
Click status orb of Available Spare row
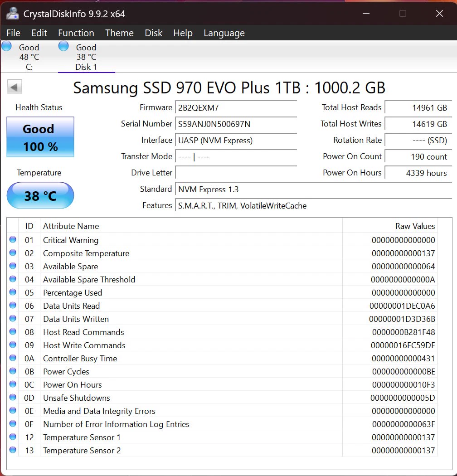click(x=13, y=266)
